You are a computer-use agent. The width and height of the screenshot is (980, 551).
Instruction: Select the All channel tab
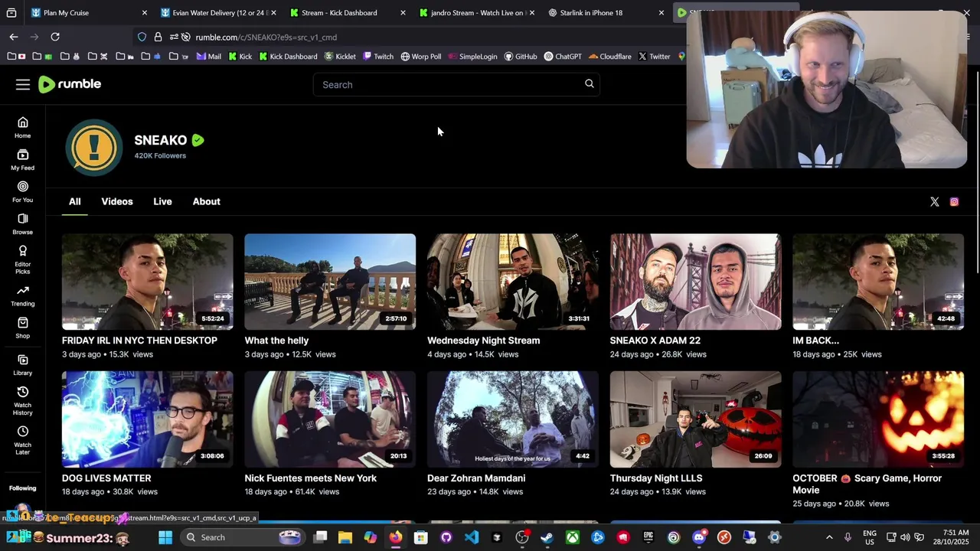point(74,201)
